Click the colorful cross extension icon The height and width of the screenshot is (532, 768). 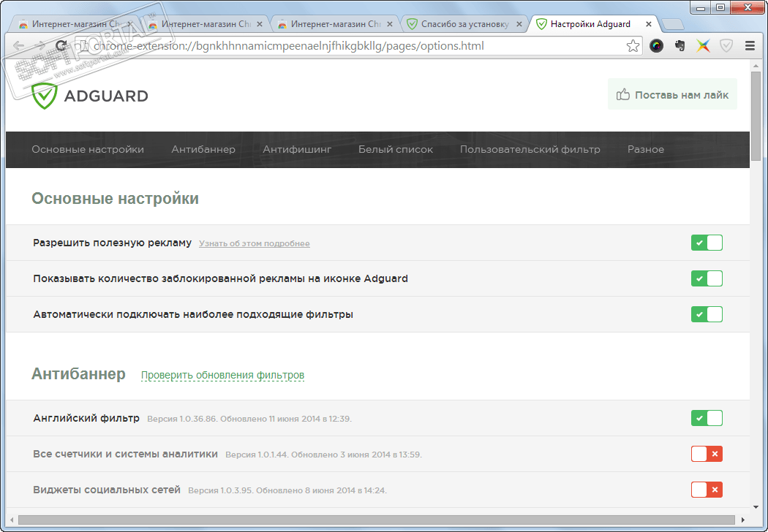pos(703,46)
